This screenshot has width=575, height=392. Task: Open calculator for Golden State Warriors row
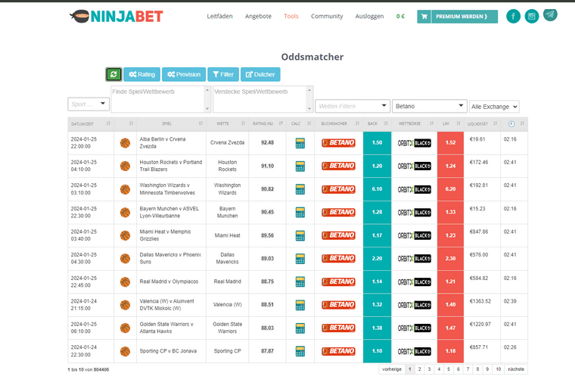300,328
